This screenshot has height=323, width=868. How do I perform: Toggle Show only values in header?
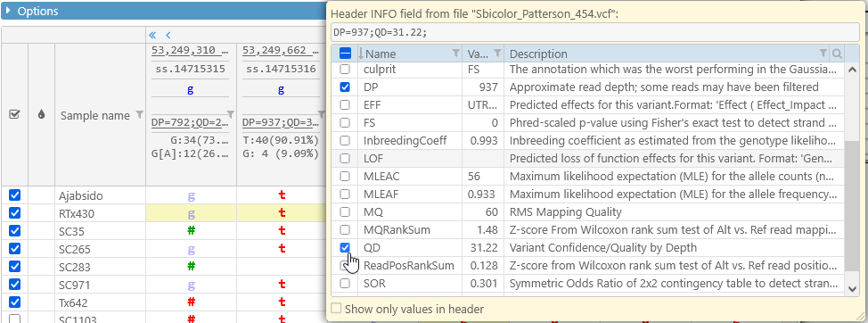pos(336,309)
